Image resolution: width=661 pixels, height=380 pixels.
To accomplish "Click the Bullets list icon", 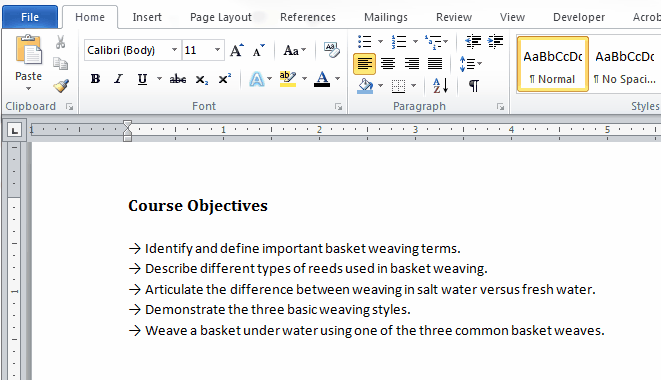I will [x=365, y=41].
